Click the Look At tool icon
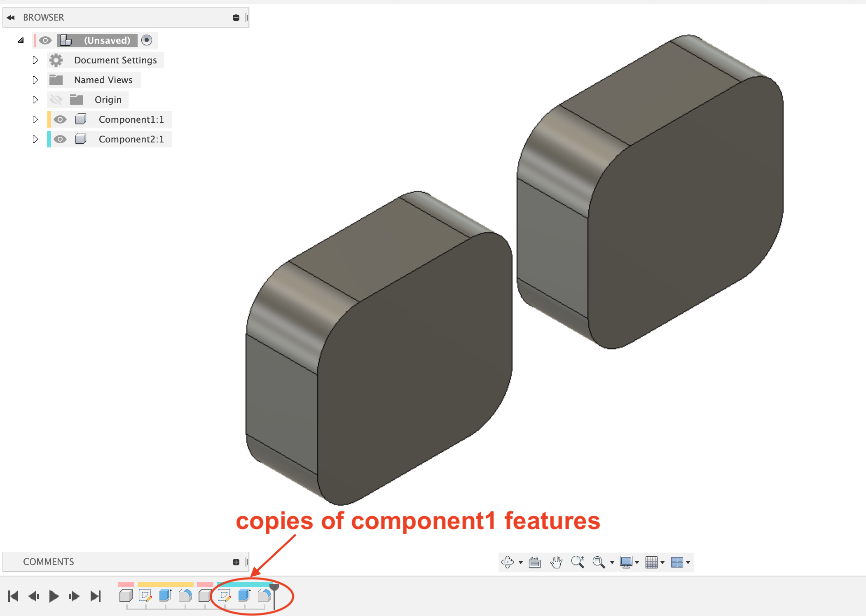Screen dimensions: 866x616 tap(535, 562)
